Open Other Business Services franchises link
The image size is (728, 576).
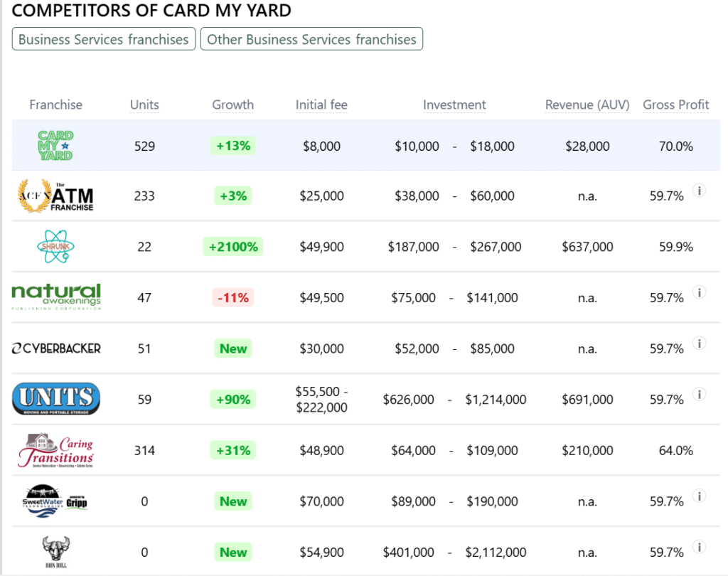(311, 39)
